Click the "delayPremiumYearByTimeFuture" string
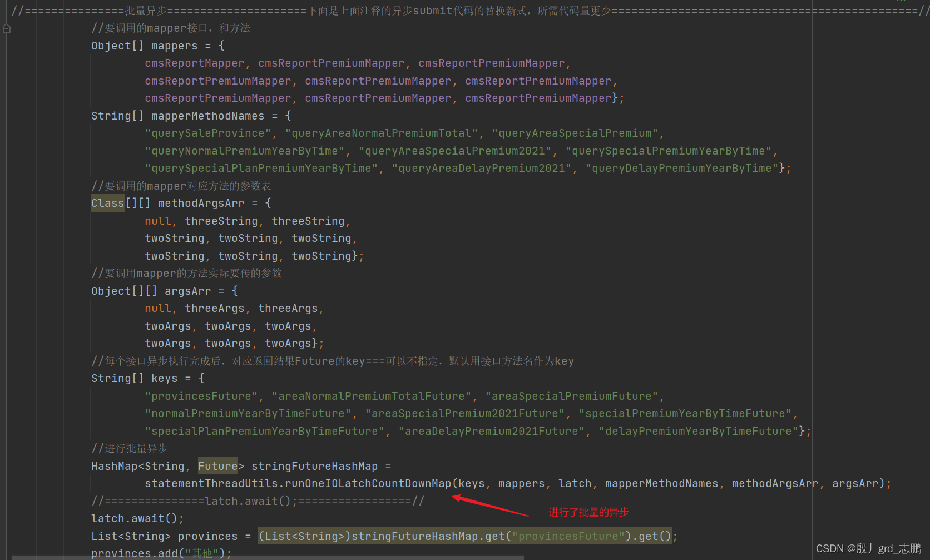This screenshot has height=560, width=930. click(x=699, y=431)
